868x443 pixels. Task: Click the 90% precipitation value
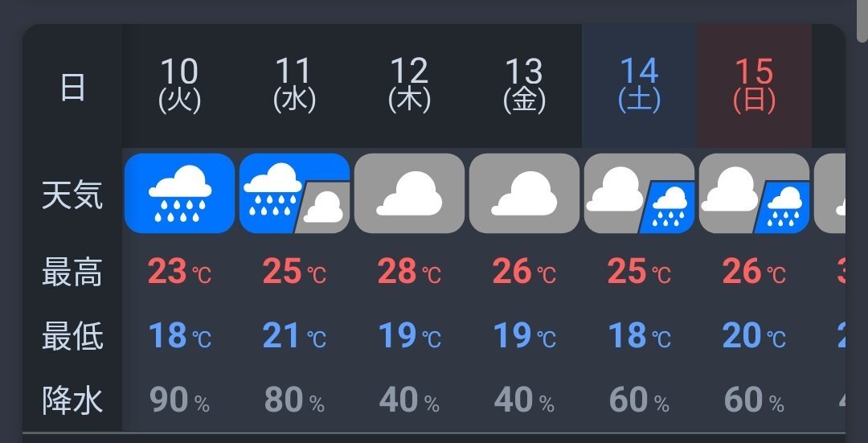click(x=179, y=400)
